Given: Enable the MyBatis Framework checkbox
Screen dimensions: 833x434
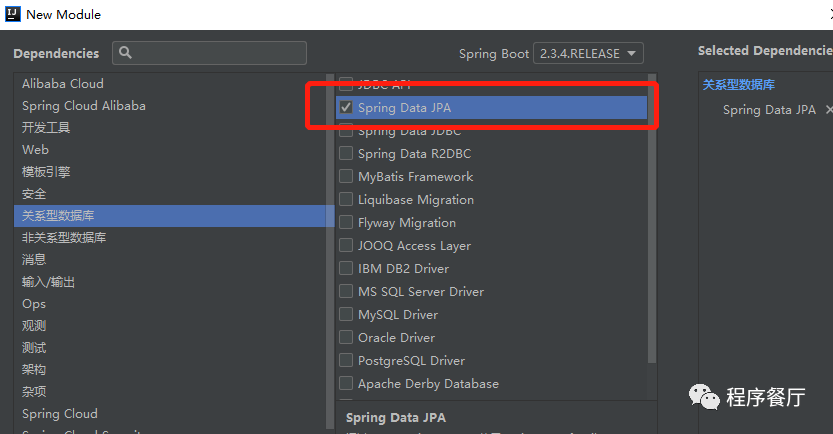Looking at the screenshot, I should click(x=346, y=176).
